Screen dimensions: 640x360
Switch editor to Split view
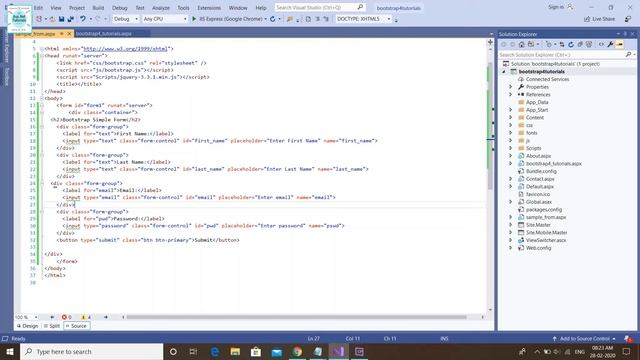pos(52,326)
